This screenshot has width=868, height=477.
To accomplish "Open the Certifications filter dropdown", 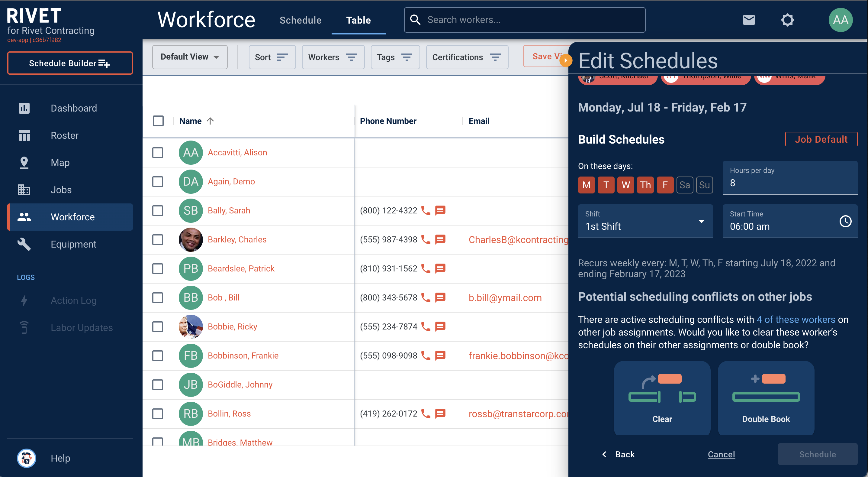I will pyautogui.click(x=467, y=57).
